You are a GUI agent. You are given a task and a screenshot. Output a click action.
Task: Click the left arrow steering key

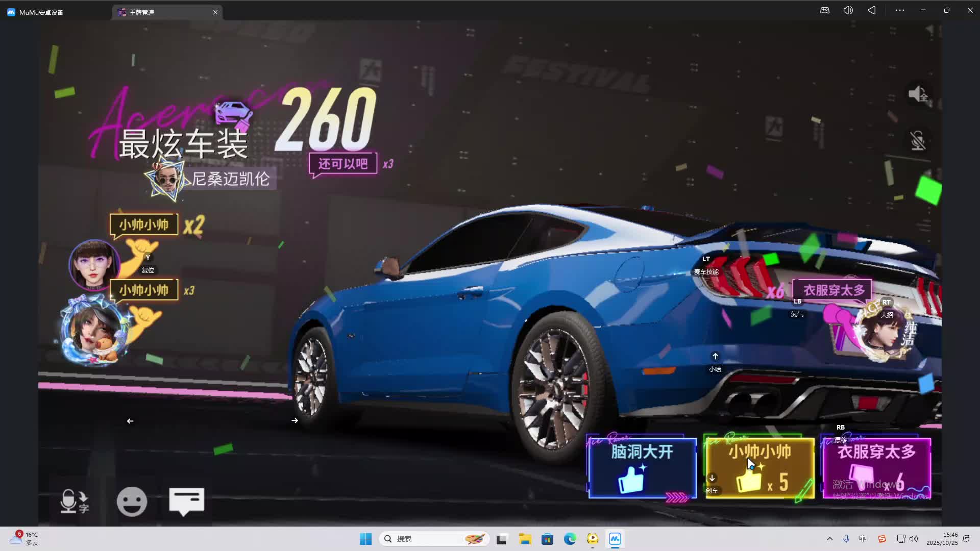click(130, 421)
